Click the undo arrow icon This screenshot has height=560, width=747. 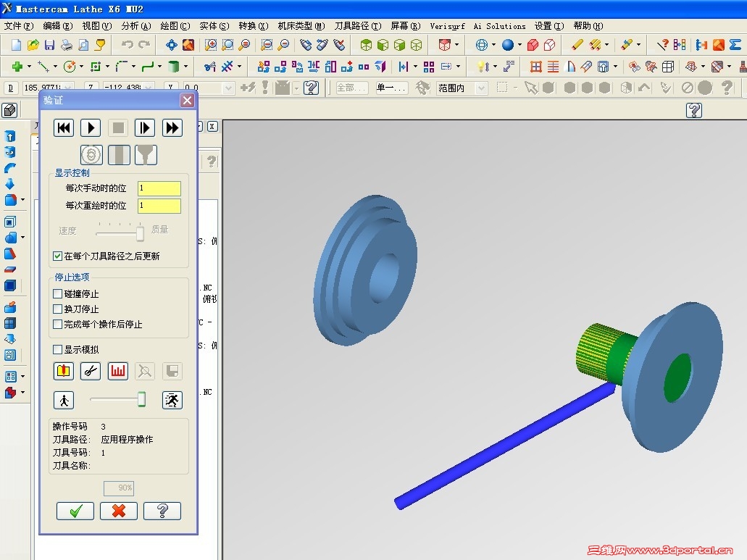point(127,45)
